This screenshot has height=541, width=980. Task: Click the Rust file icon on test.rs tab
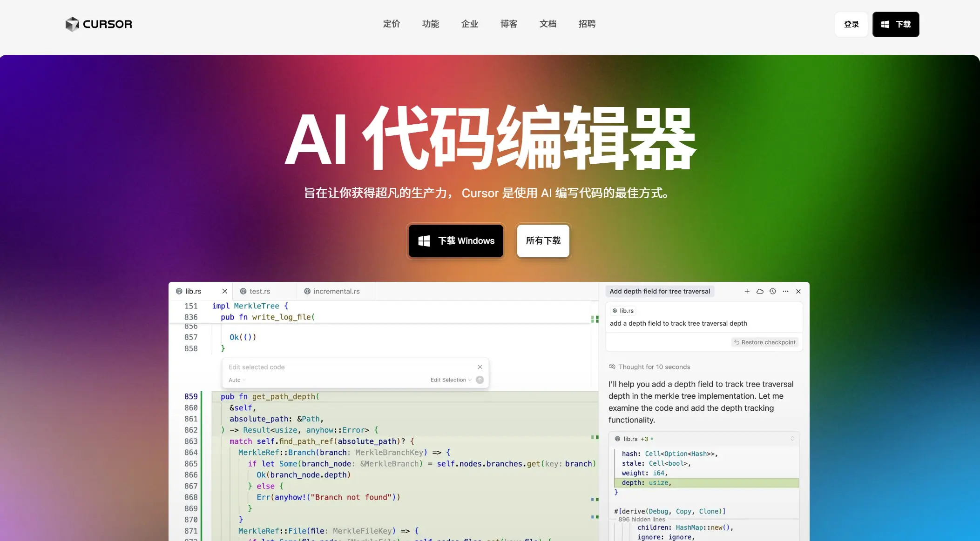point(243,291)
